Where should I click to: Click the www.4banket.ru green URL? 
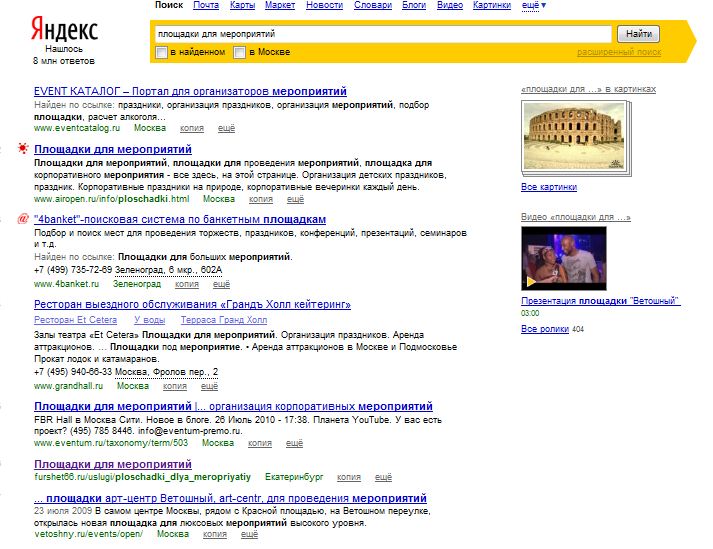66,284
